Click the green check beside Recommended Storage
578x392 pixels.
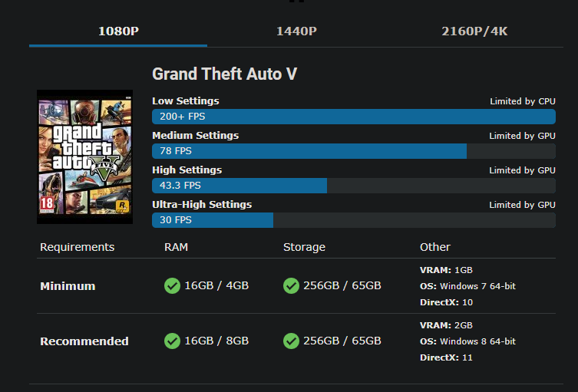[x=291, y=341]
